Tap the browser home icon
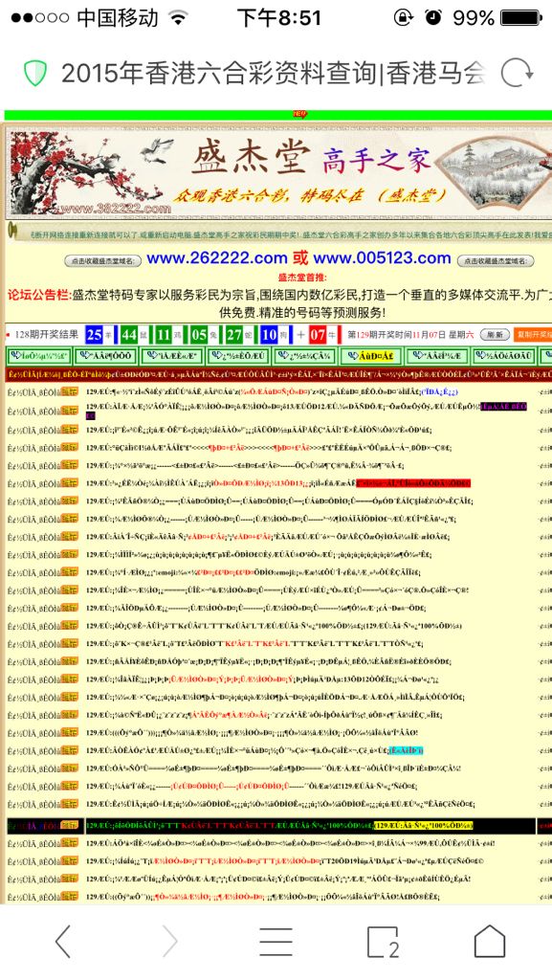Image resolution: width=552 pixels, height=980 pixels. tap(489, 941)
